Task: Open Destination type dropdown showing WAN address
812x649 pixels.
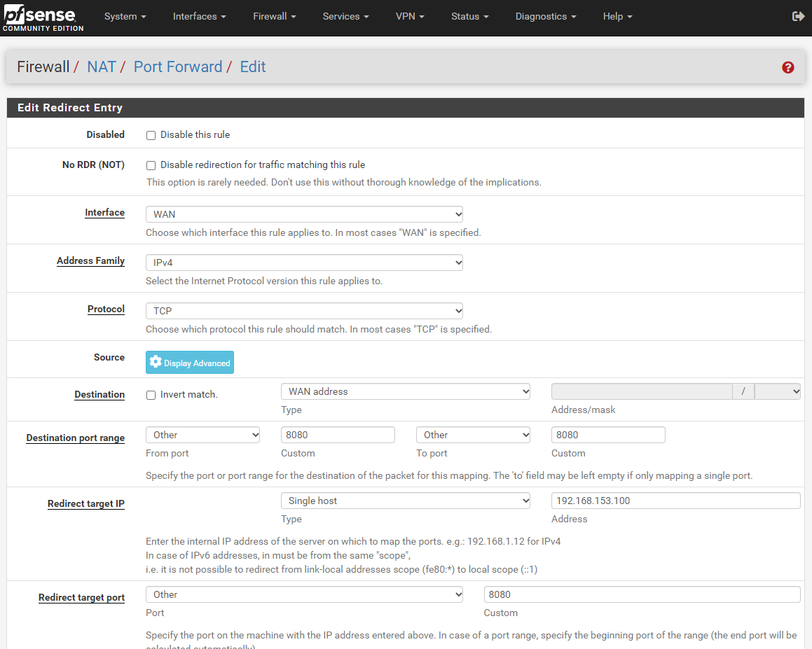Action: [406, 391]
